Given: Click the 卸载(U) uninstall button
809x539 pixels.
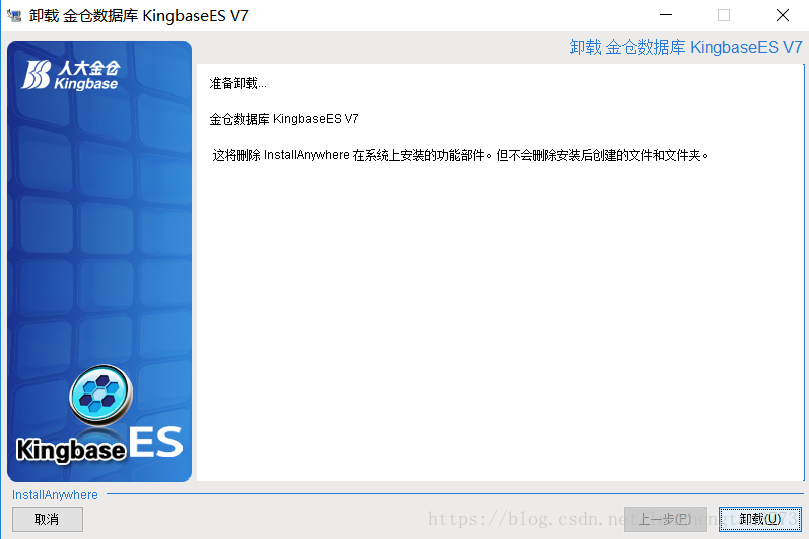Looking at the screenshot, I should point(760,519).
